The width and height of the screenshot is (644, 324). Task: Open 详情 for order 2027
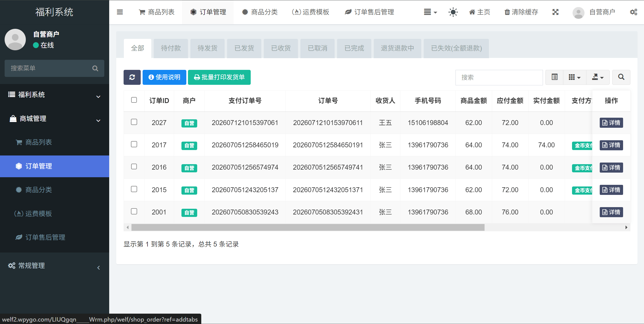click(x=611, y=123)
